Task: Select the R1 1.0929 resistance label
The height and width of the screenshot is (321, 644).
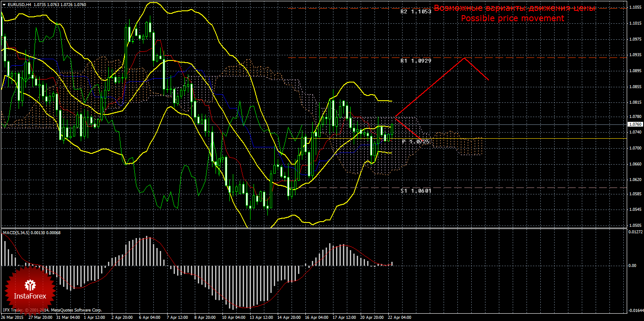Action: tap(416, 61)
